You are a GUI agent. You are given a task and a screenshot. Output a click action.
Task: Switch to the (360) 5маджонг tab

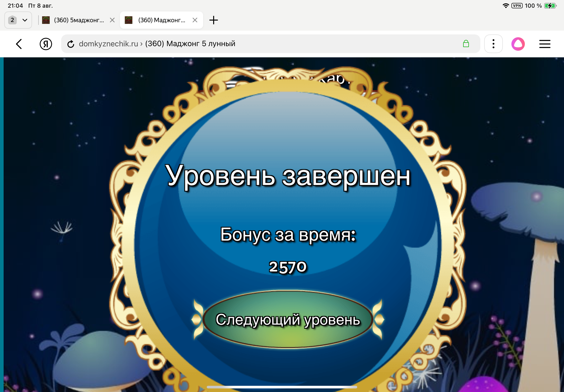coord(79,20)
